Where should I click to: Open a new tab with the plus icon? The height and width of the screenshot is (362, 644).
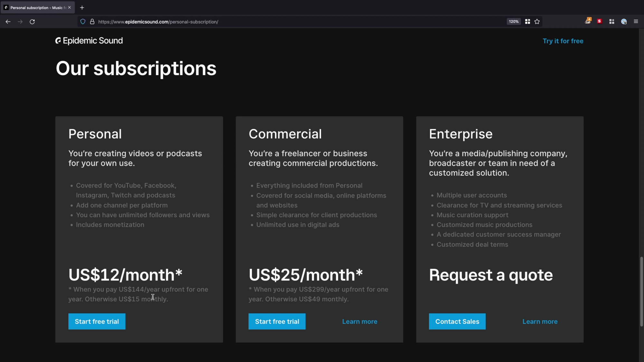pyautogui.click(x=82, y=7)
